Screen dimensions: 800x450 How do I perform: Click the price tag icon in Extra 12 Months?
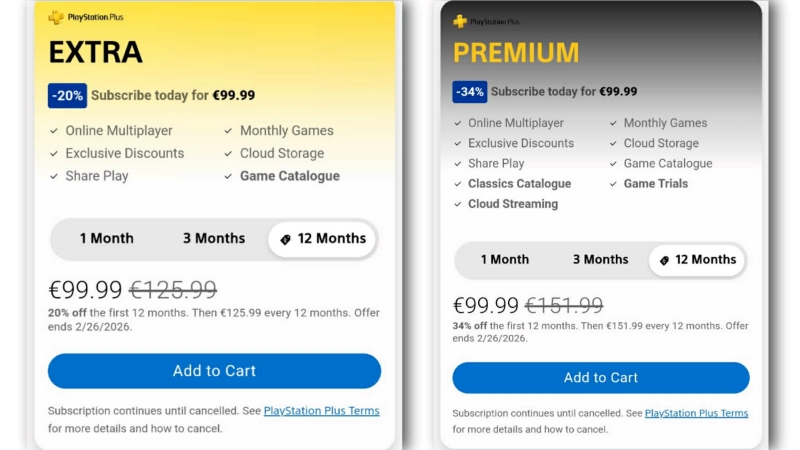click(285, 239)
